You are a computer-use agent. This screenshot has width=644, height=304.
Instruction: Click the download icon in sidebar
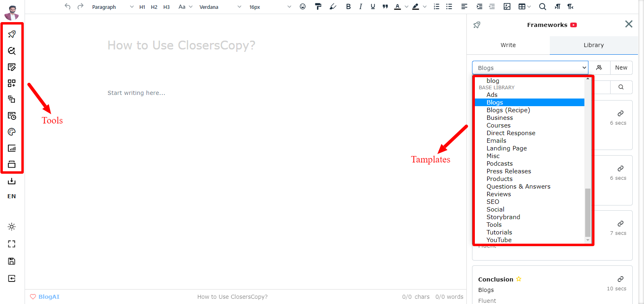coord(12,181)
